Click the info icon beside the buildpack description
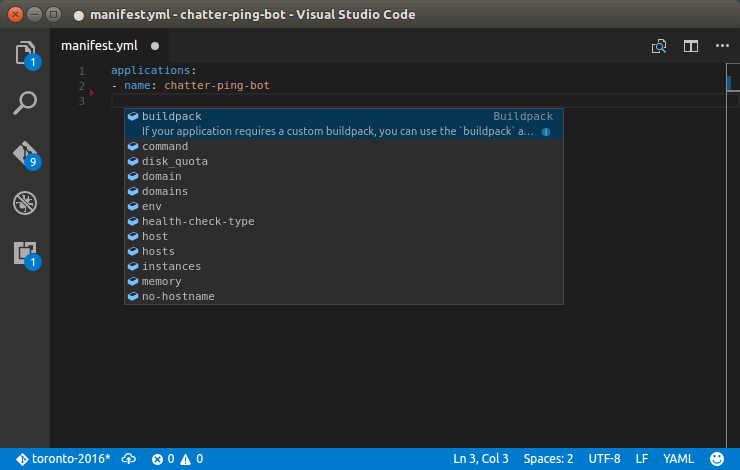Screen dimensions: 740x470 pos(546,132)
